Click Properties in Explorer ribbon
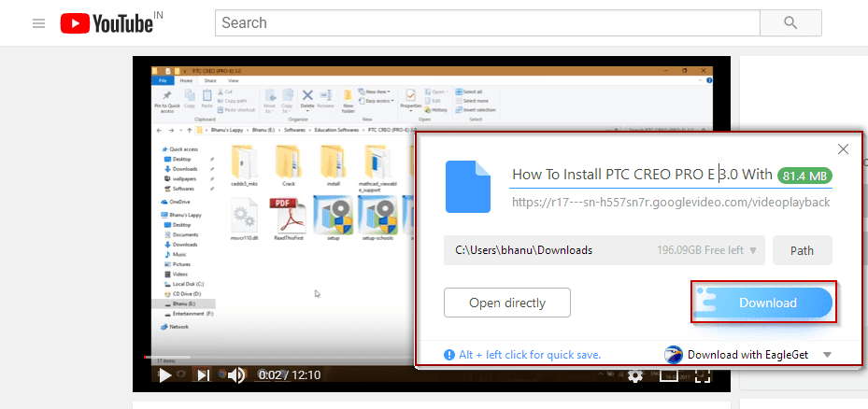Image resolution: width=868 pixels, height=409 pixels. (x=411, y=99)
